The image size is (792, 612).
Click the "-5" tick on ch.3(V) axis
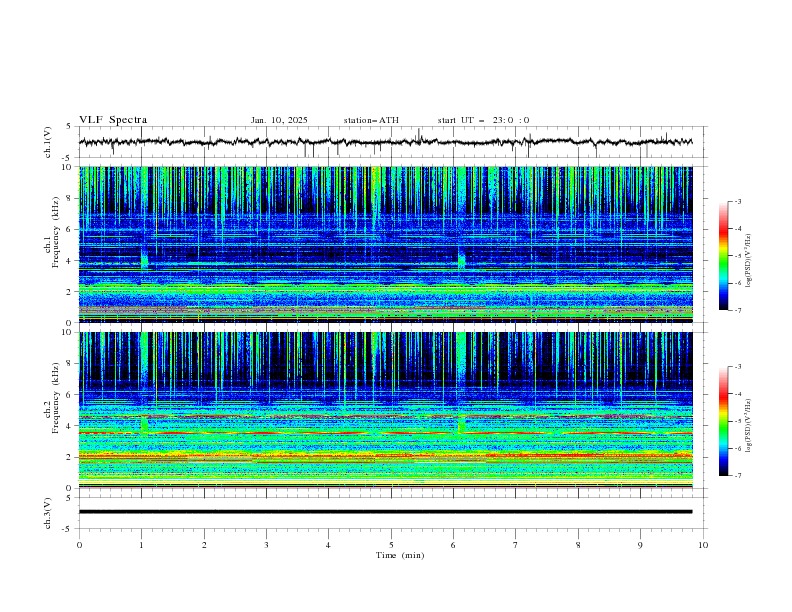68,529
